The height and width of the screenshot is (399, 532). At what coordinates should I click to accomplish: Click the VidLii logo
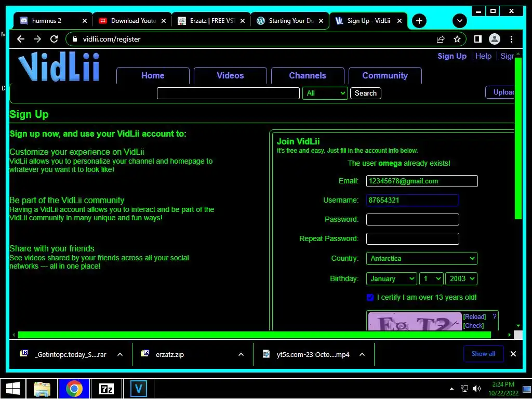click(x=58, y=67)
